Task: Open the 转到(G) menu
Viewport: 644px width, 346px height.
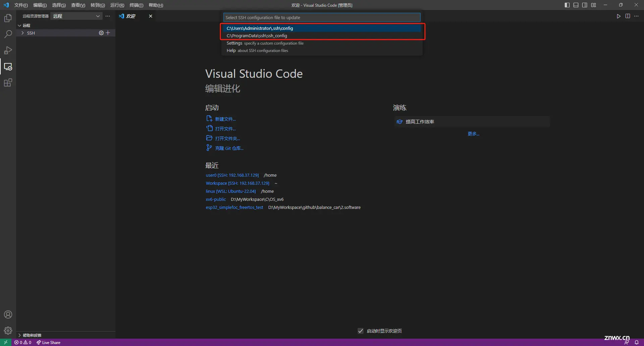Action: (x=98, y=5)
